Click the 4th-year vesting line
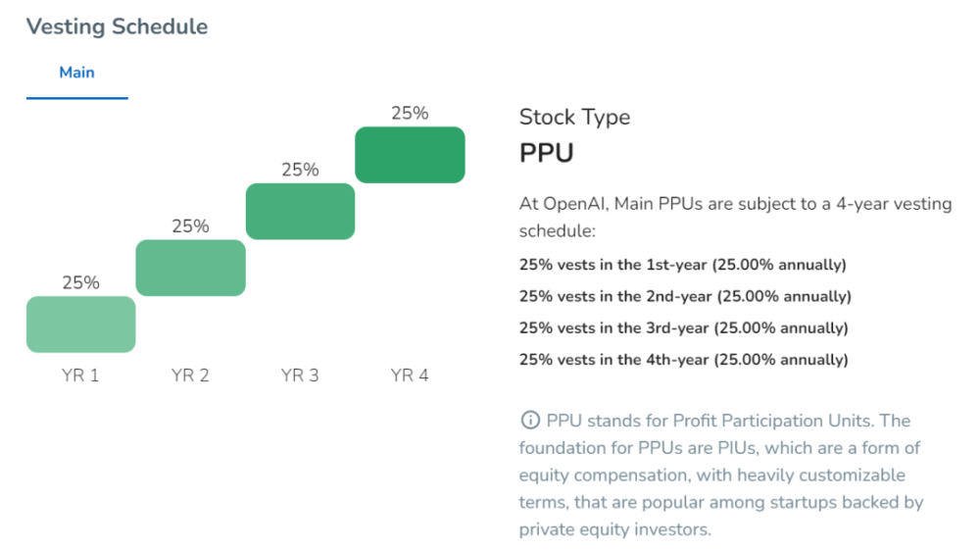The image size is (980, 551). point(683,359)
